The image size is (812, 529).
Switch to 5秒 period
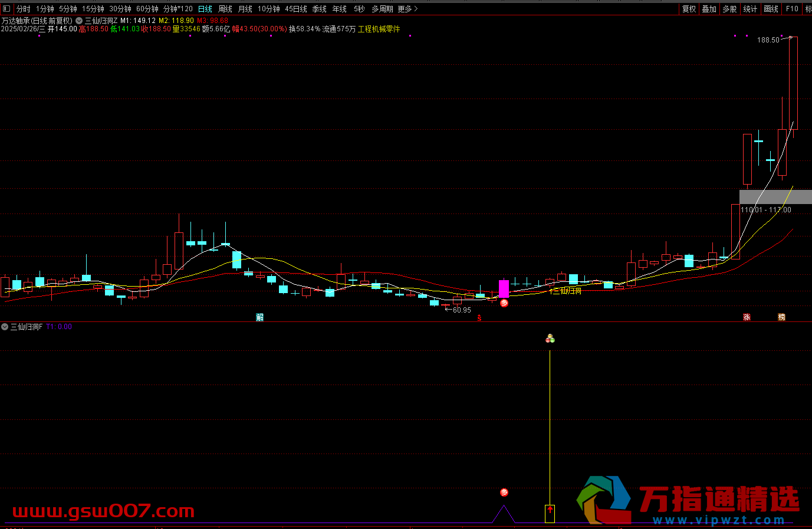coord(359,9)
